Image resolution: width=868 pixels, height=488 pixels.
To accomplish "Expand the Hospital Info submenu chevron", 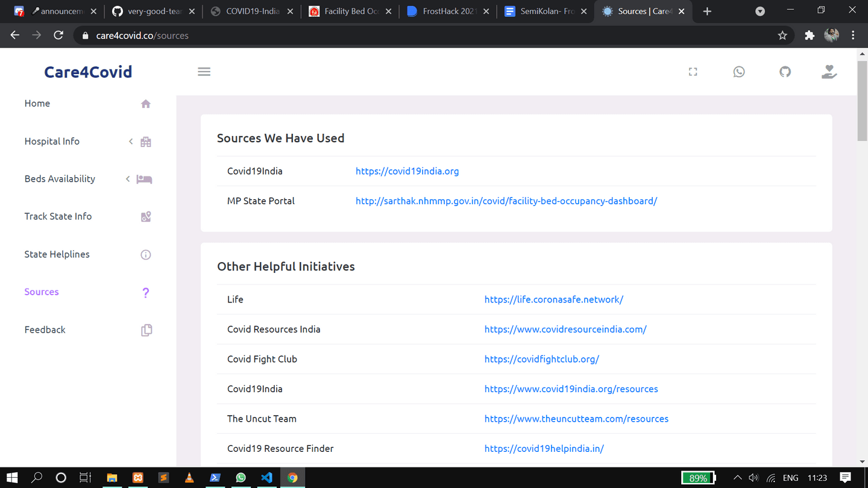I will pyautogui.click(x=131, y=142).
